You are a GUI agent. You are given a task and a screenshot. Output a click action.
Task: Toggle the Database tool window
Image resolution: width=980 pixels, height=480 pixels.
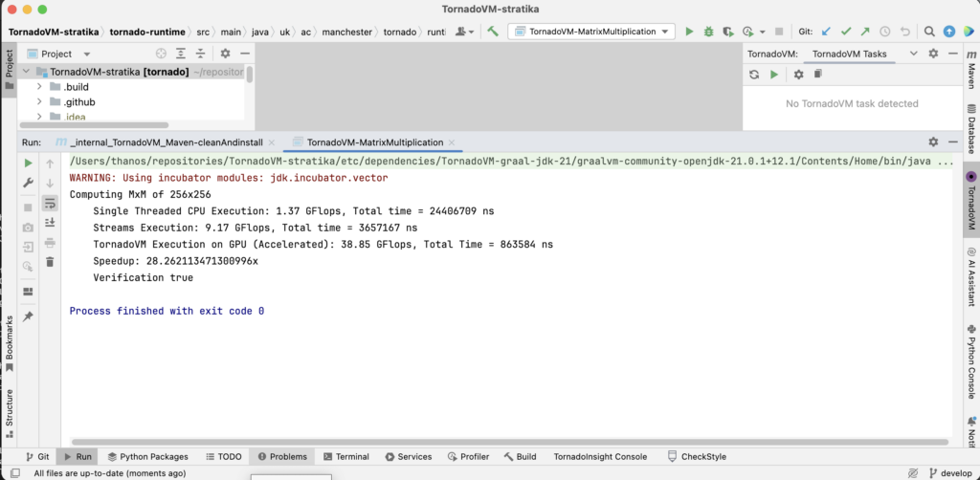[x=971, y=129]
